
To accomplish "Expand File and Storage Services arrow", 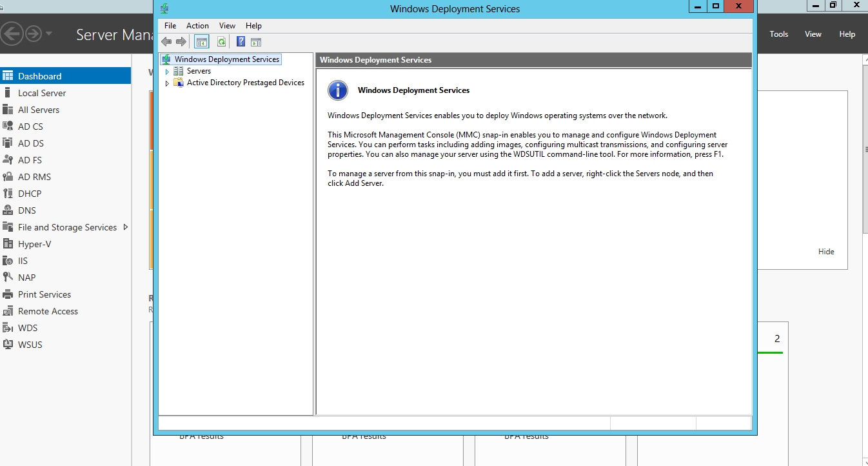I will 125,227.
